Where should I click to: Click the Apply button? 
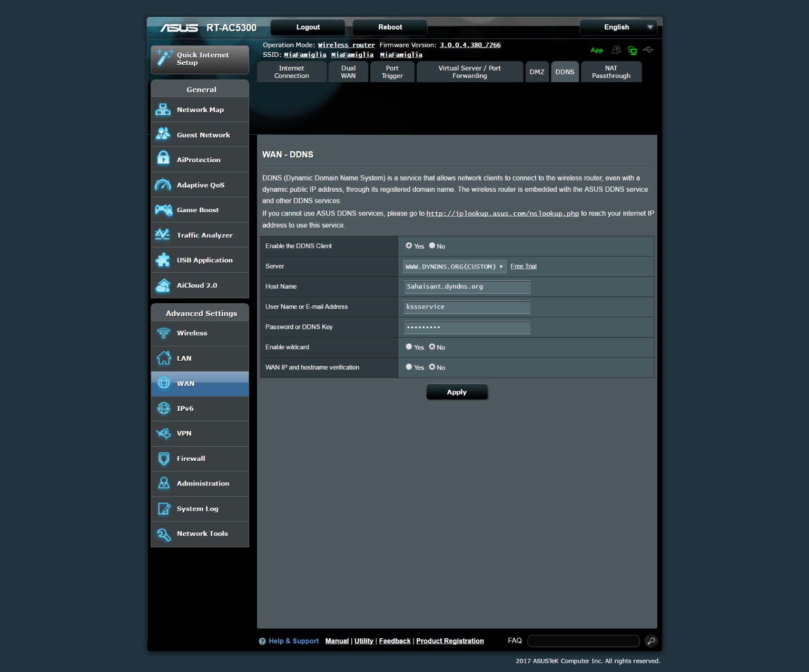pyautogui.click(x=457, y=392)
